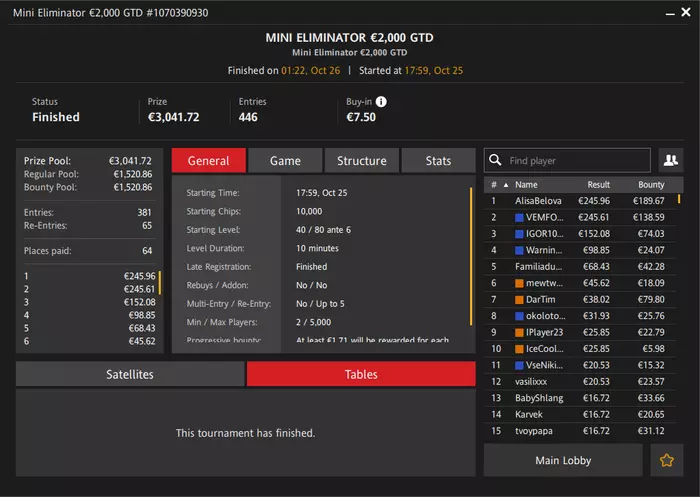The image size is (700, 497).
Task: Click the blue flag beside VEMFO...
Action: 519,217
